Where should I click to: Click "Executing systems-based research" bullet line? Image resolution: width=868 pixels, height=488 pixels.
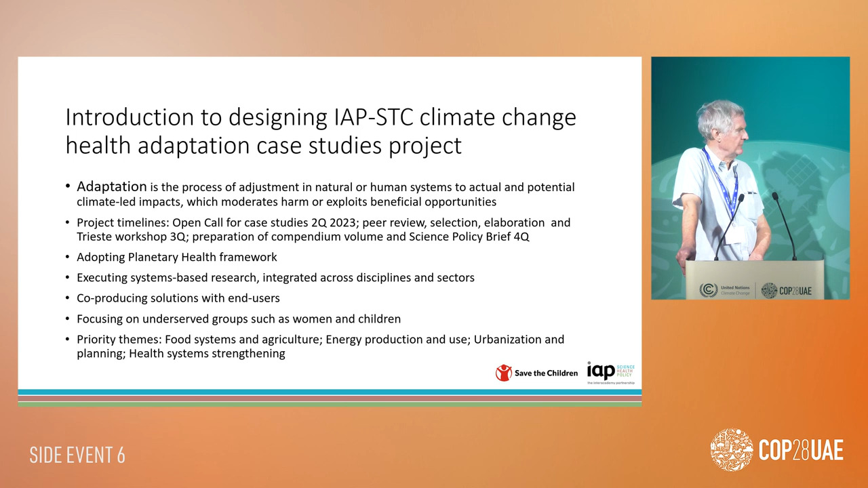point(275,278)
